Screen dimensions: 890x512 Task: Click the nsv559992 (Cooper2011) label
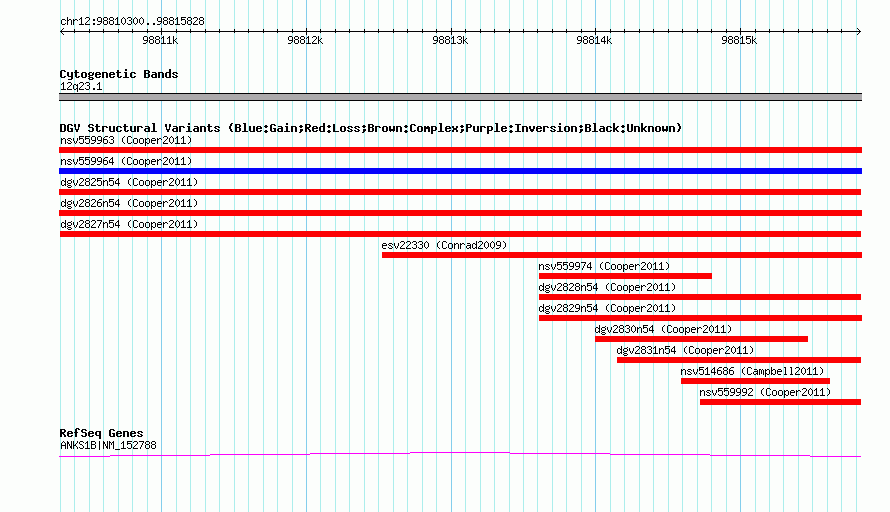coord(765,392)
